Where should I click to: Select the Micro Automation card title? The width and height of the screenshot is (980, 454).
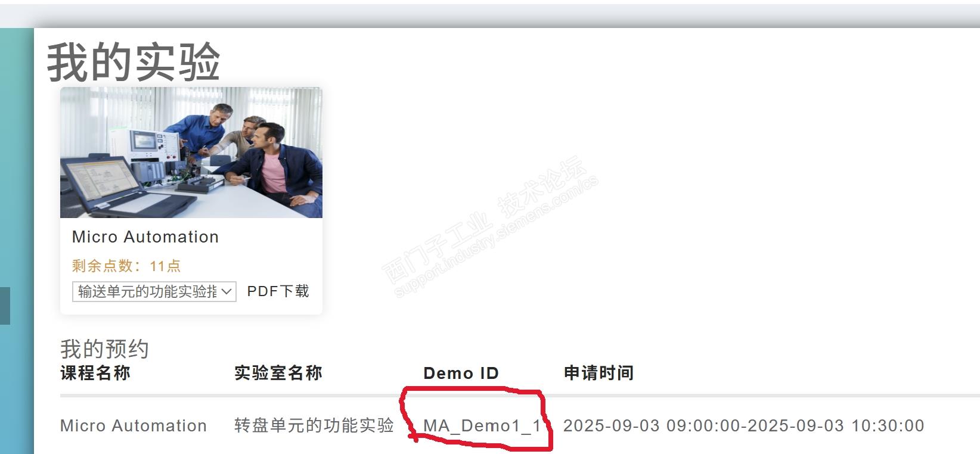pos(145,237)
